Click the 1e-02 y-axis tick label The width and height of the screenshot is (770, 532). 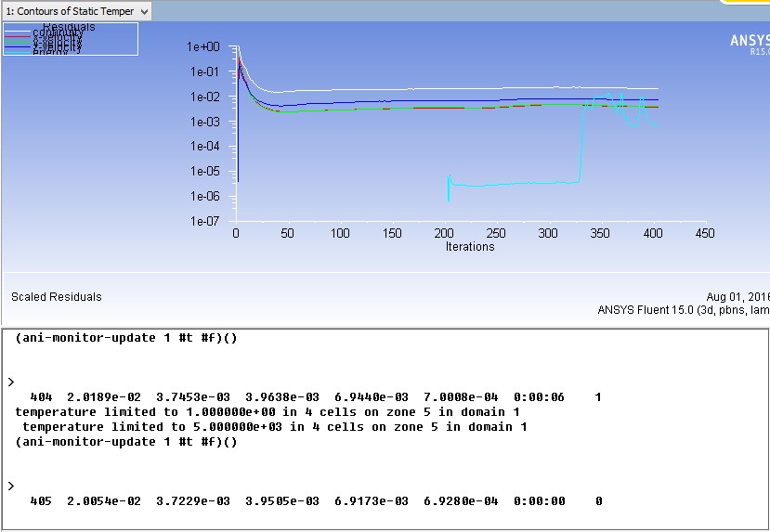coord(204,97)
